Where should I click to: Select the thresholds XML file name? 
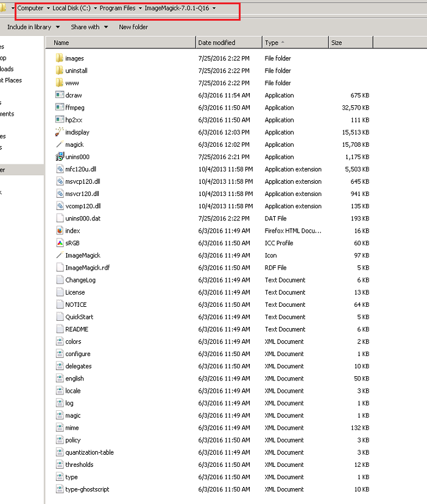(x=79, y=465)
